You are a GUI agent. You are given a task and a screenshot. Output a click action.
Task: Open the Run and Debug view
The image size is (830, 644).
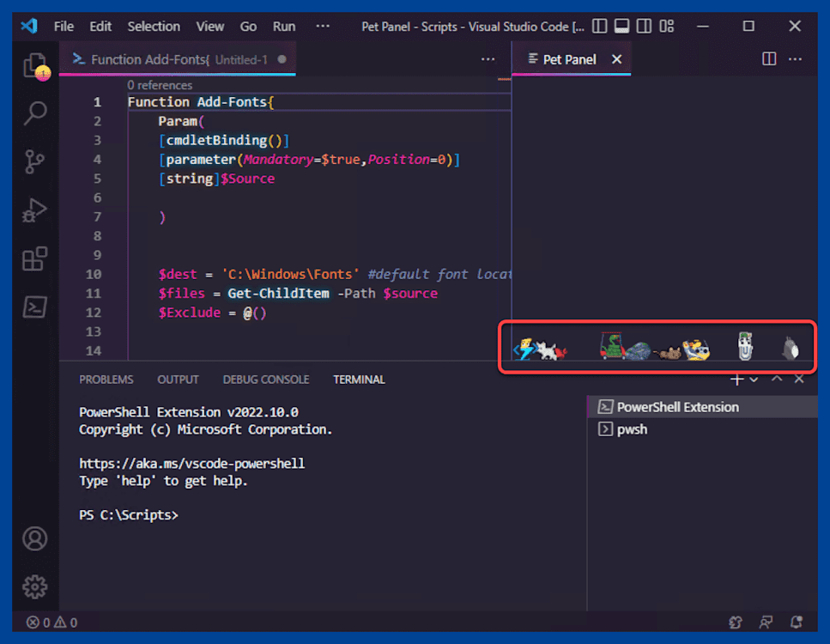[x=35, y=210]
